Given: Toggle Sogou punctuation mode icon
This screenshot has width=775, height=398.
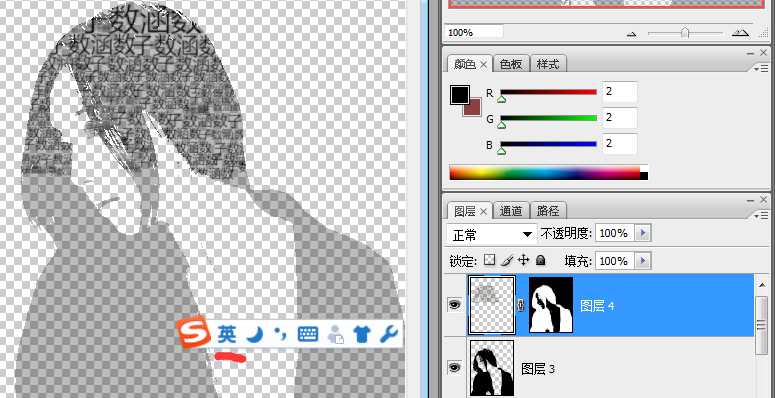Looking at the screenshot, I should 279,334.
